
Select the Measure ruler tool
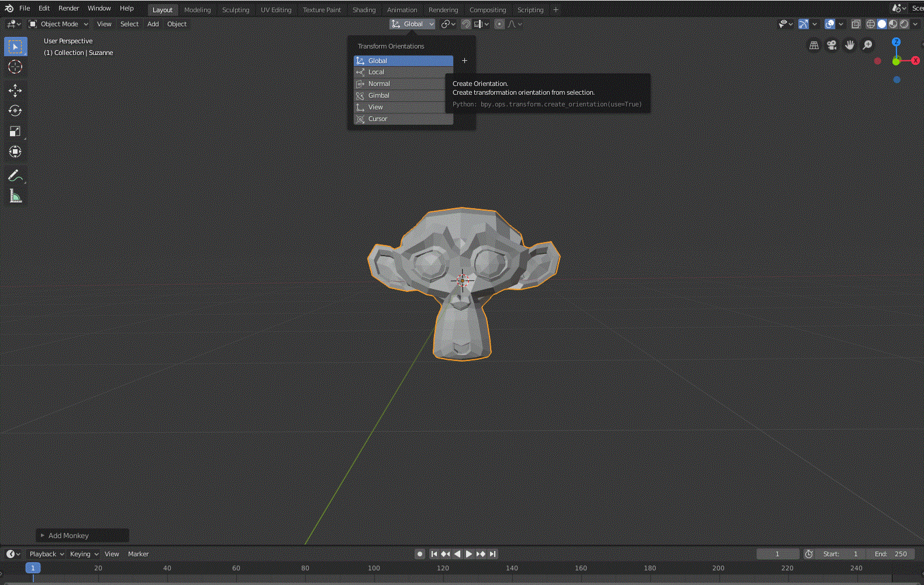click(x=15, y=196)
